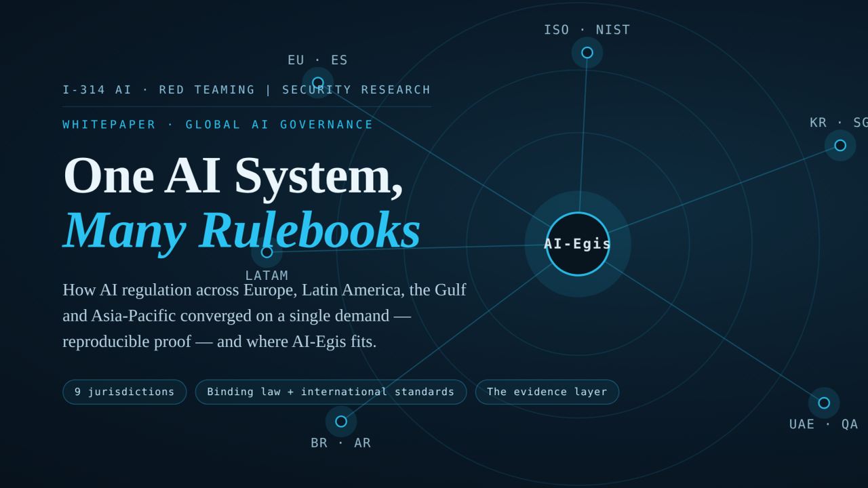Click the "ISO · NIST" label text
868x488 pixels.
point(587,30)
